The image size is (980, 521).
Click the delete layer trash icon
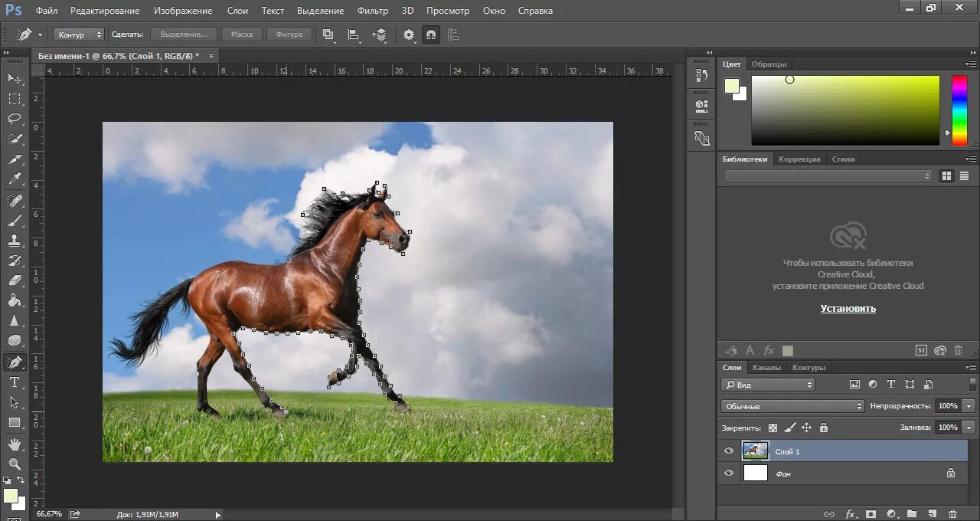coord(952,514)
